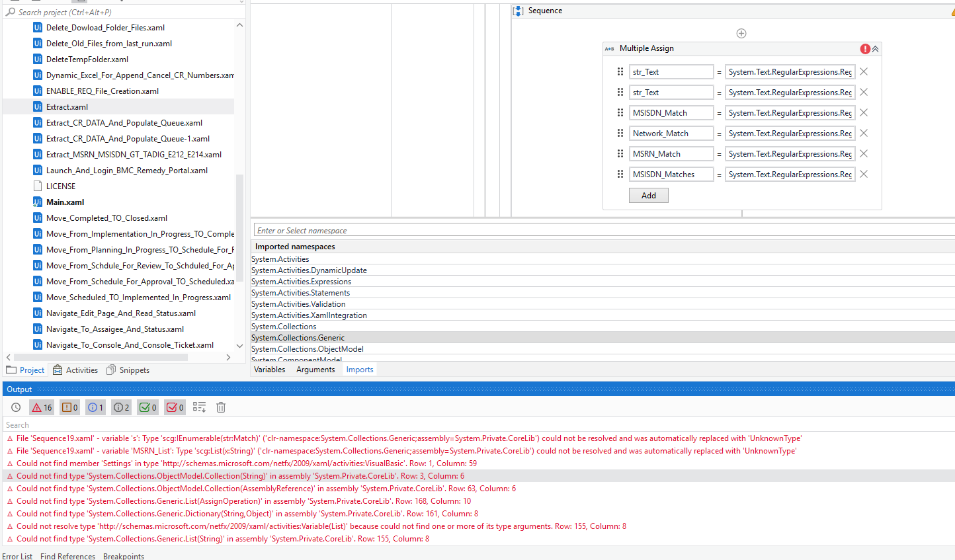Toggle red test-failed filter in Output
Image resolution: width=955 pixels, height=560 pixels.
pyautogui.click(x=175, y=408)
